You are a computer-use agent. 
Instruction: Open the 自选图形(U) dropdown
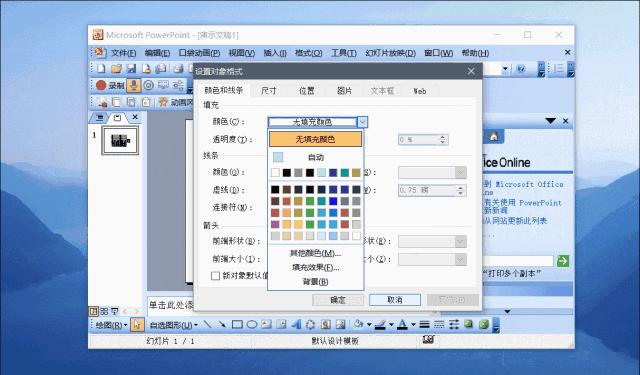click(x=173, y=325)
